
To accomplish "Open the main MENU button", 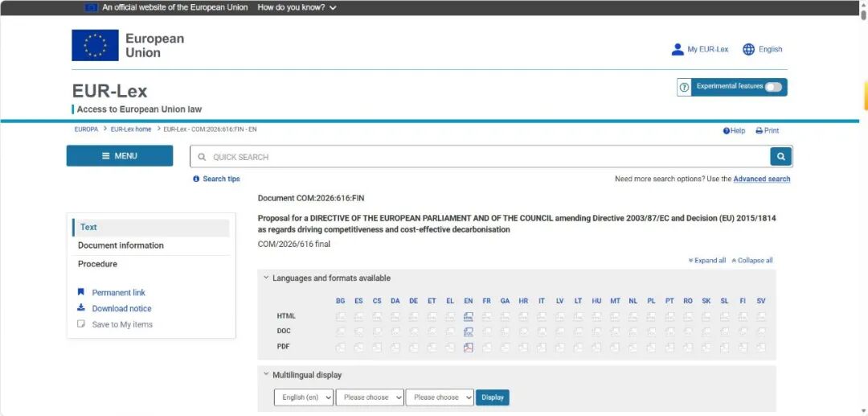I will tap(120, 155).
